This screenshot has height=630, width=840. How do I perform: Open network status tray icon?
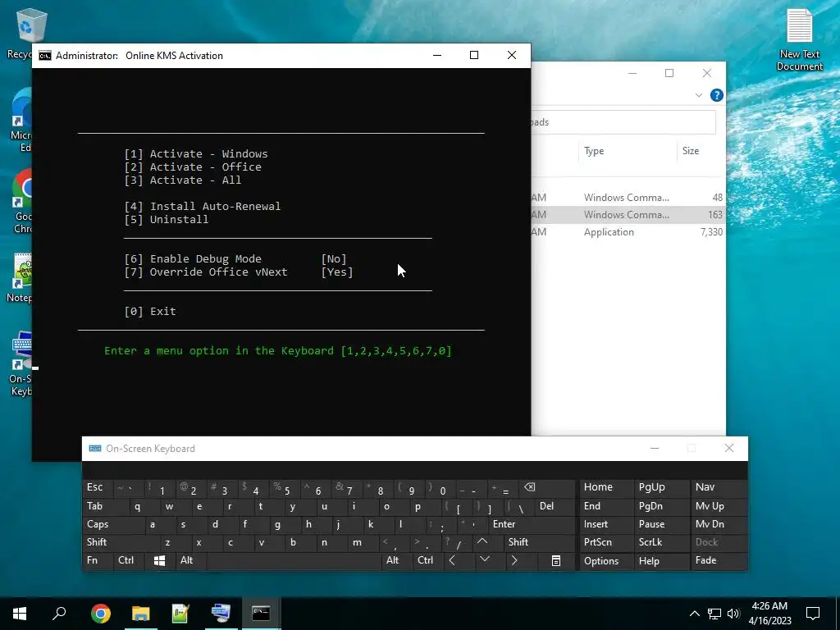click(x=714, y=614)
